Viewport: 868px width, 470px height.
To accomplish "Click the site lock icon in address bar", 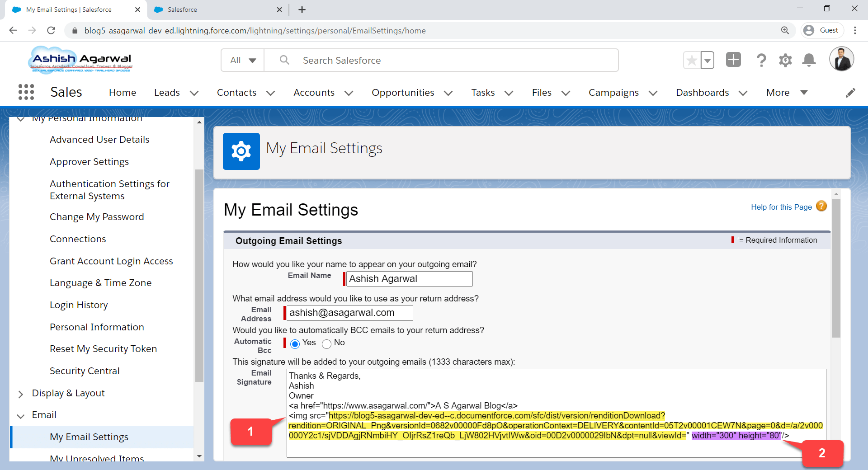I will click(x=75, y=30).
